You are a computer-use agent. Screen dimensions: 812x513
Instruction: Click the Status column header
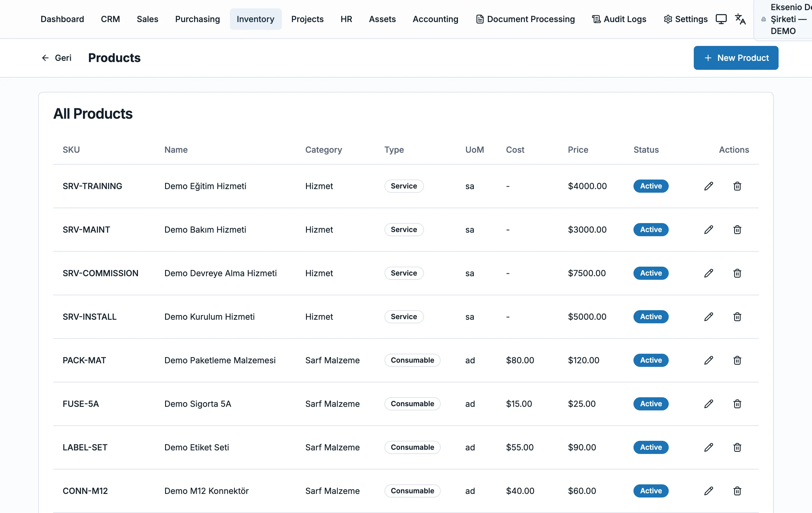[646, 149]
